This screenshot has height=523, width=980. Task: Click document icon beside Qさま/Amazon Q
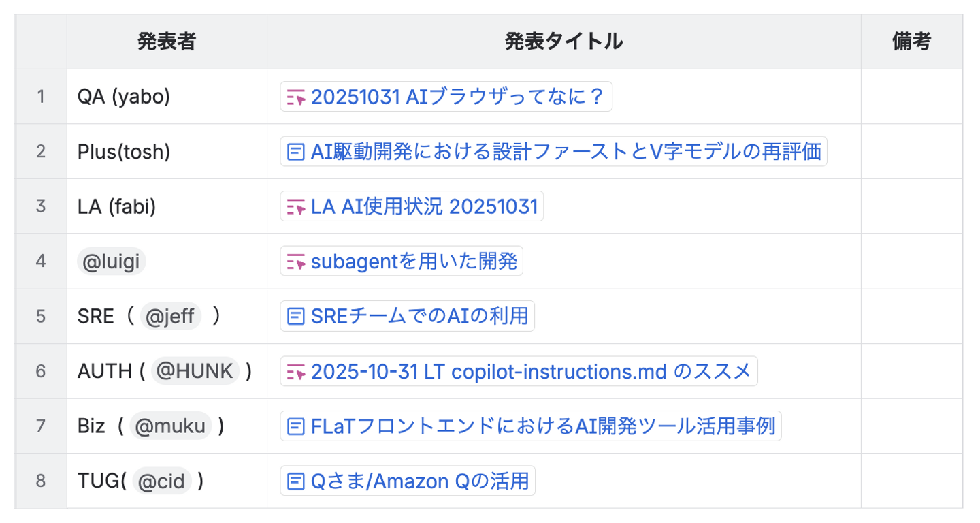(x=295, y=481)
